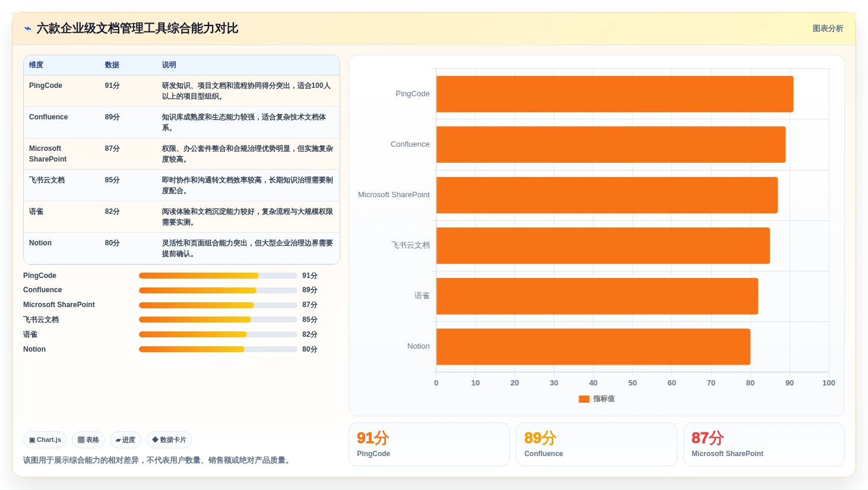This screenshot has width=868, height=490.
Task: Click the blue icon beside the title
Action: coord(27,29)
